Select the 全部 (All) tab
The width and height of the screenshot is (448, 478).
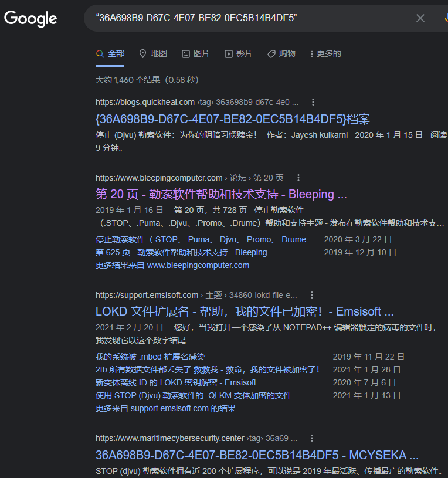pyautogui.click(x=110, y=54)
